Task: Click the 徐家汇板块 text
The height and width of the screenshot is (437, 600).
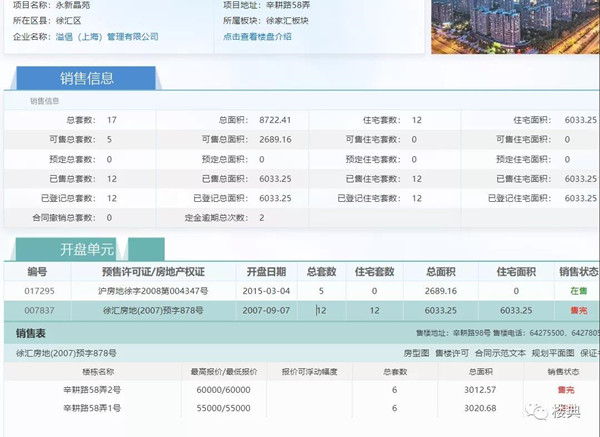Action: 287,21
